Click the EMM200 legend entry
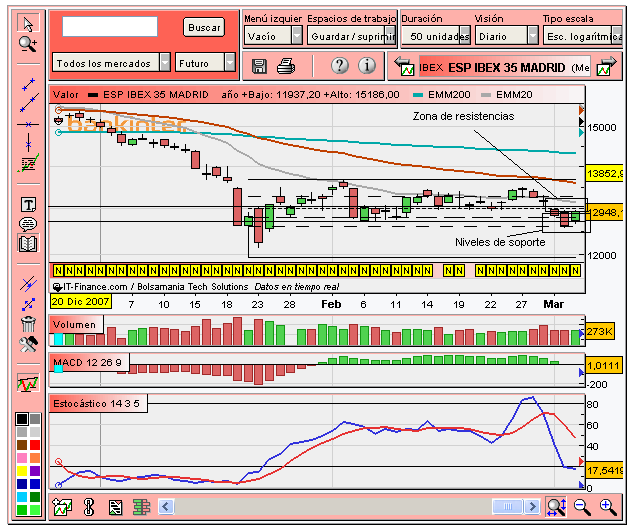 442,95
